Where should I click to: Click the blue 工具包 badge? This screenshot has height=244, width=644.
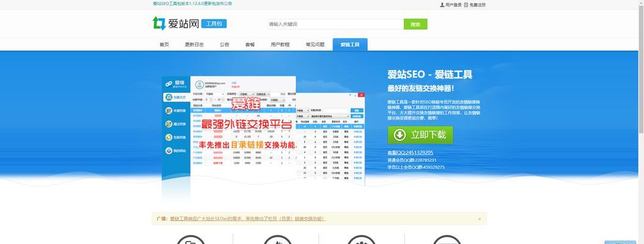coord(214,24)
